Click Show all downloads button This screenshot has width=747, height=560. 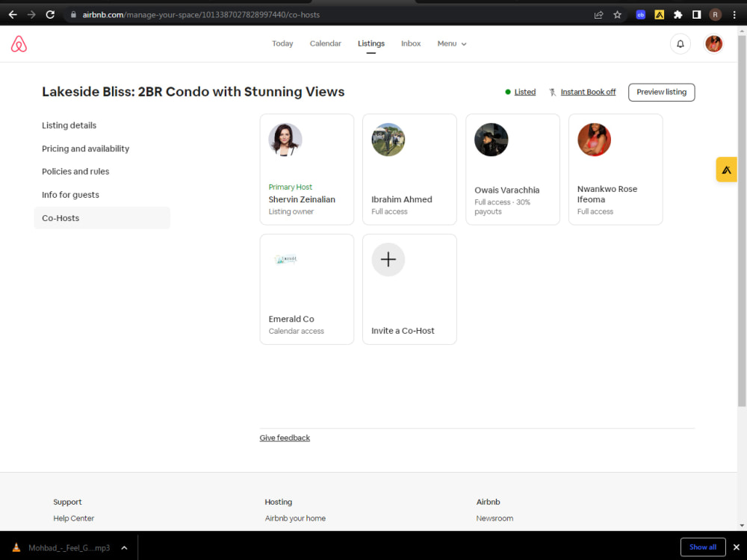pyautogui.click(x=703, y=547)
